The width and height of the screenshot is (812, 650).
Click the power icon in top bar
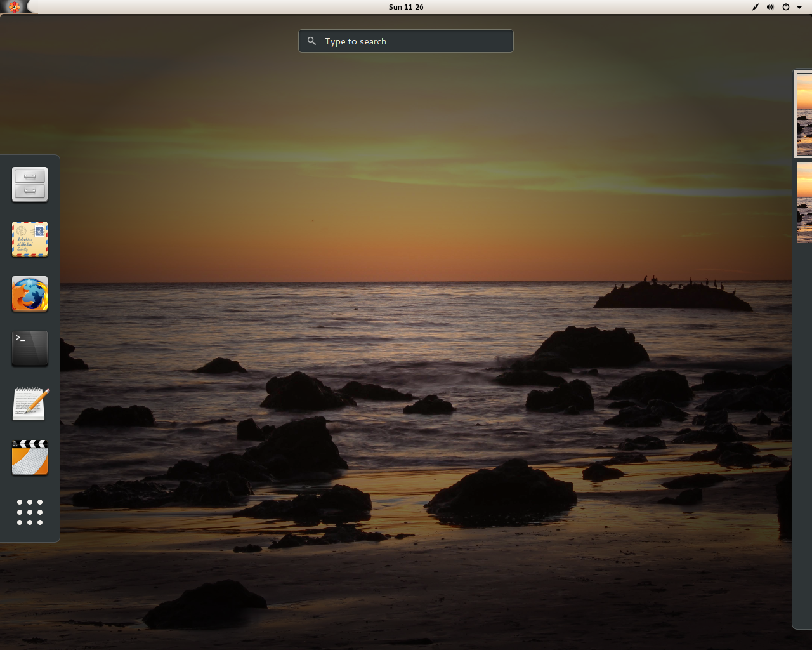(x=785, y=7)
